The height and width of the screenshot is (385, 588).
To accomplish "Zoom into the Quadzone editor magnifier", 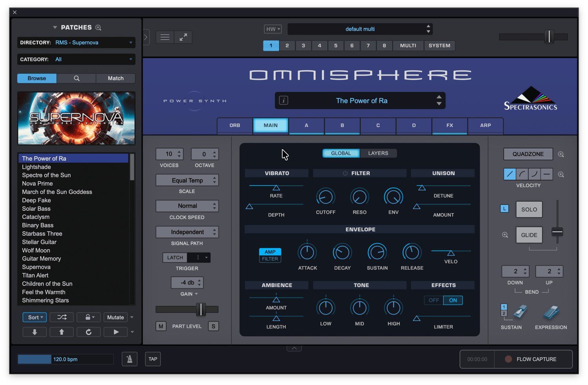I will (561, 154).
